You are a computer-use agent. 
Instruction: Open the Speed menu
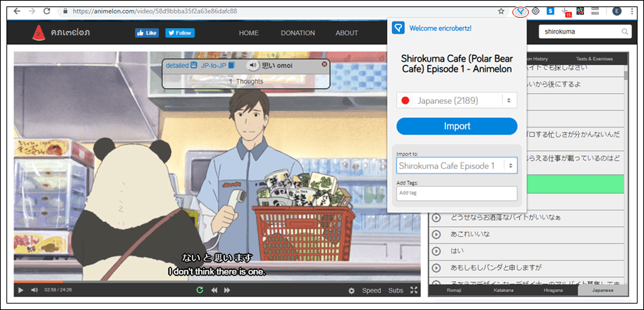coord(371,290)
